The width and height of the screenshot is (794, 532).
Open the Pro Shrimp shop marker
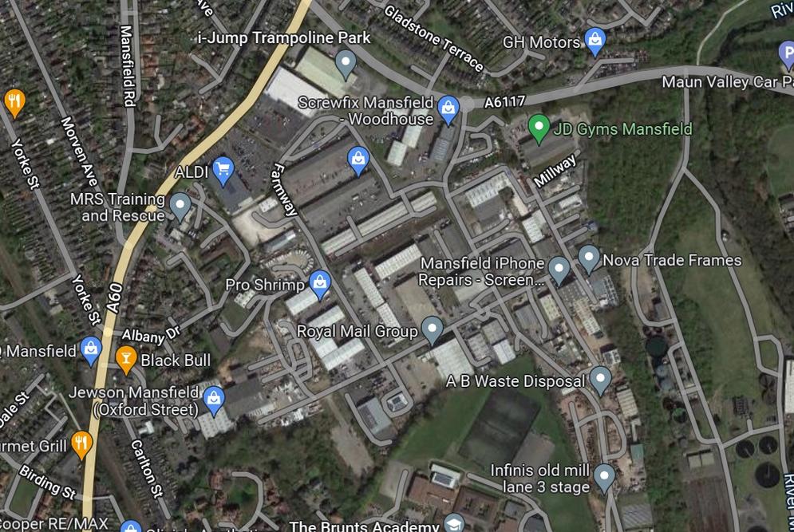point(320,283)
